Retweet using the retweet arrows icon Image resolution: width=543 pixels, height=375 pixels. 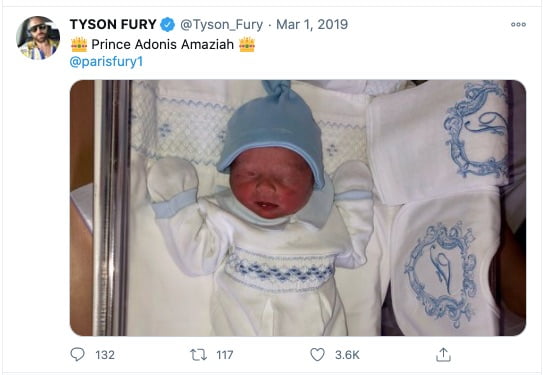coord(198,355)
